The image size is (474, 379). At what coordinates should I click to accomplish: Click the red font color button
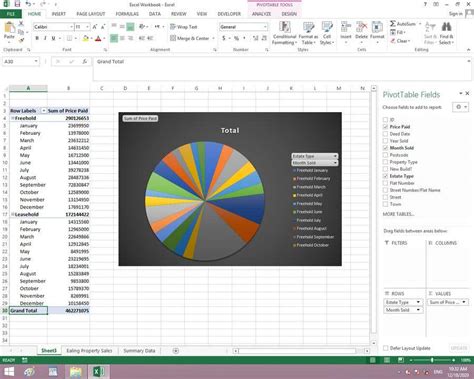coord(98,38)
